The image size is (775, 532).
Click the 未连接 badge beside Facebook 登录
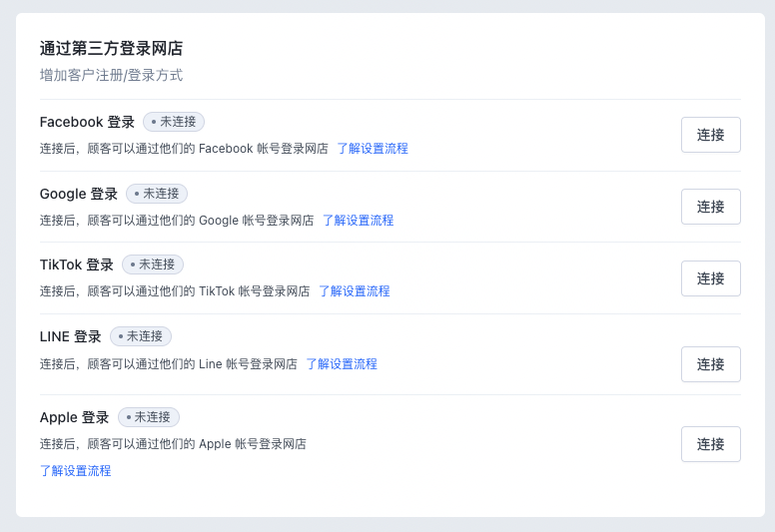[174, 122]
